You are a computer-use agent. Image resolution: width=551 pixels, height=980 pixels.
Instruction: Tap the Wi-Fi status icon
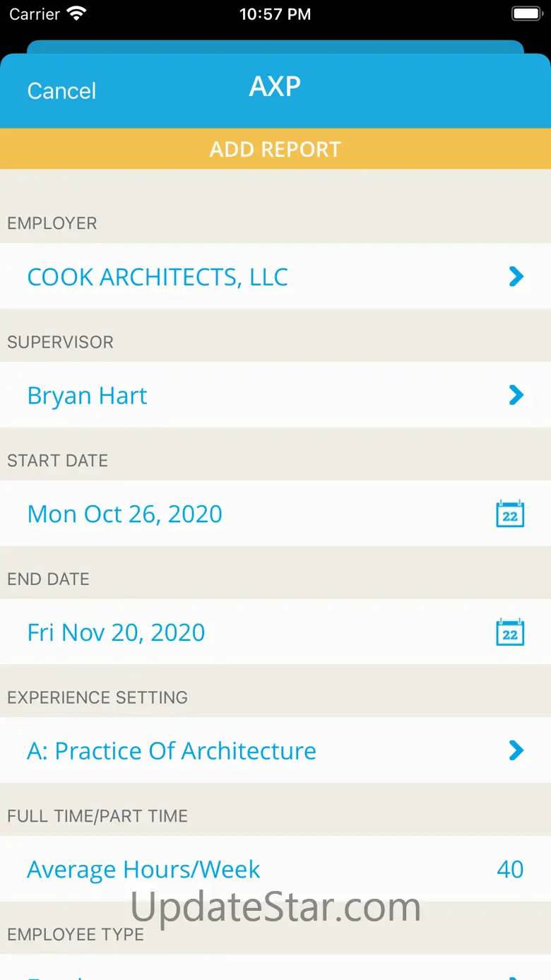[76, 14]
